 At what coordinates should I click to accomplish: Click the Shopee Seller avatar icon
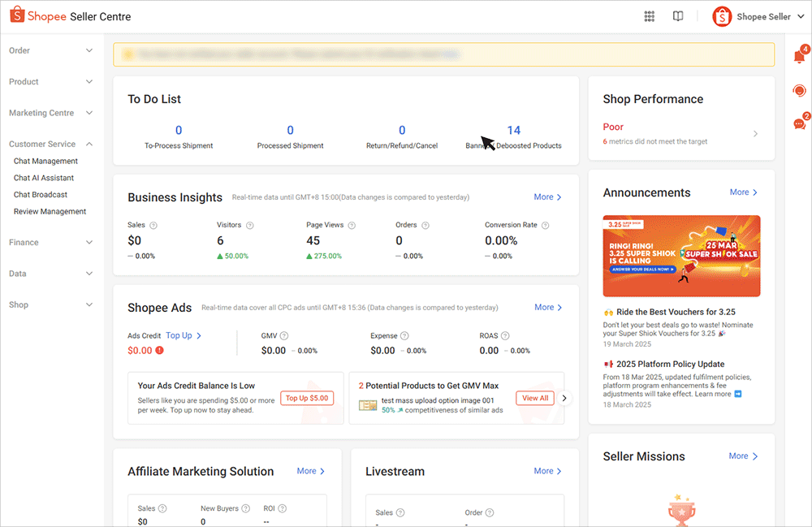click(x=721, y=16)
